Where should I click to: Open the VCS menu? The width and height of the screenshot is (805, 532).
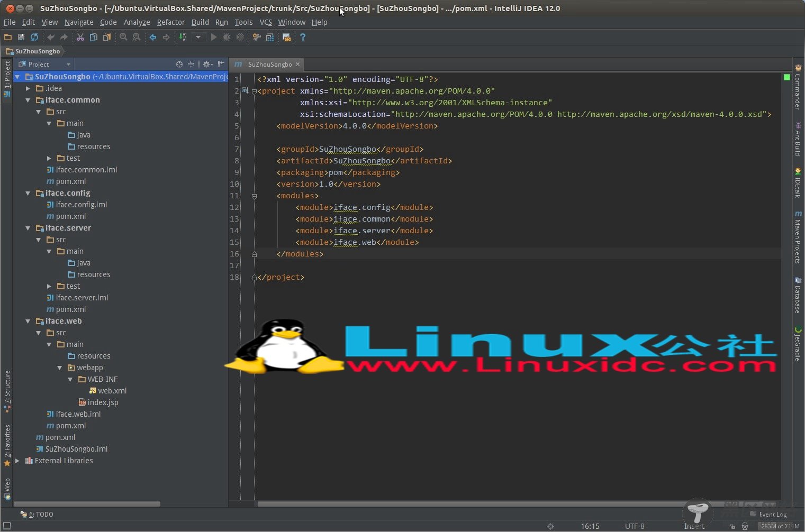266,22
